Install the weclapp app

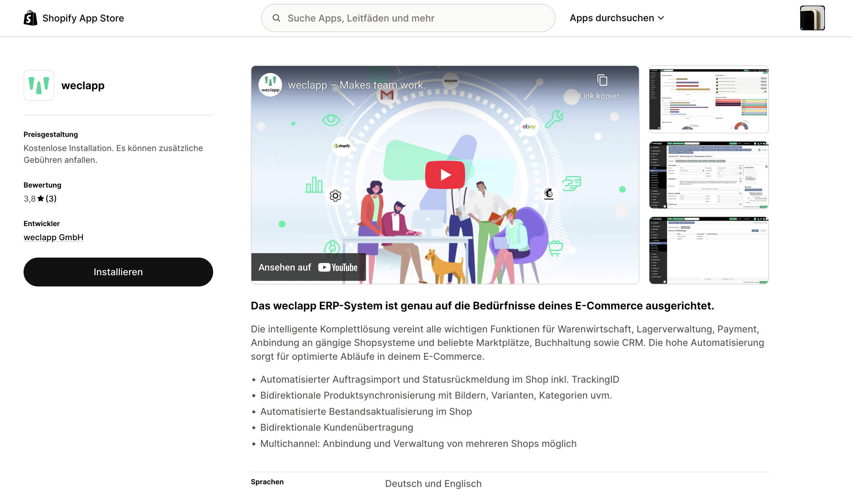click(118, 272)
